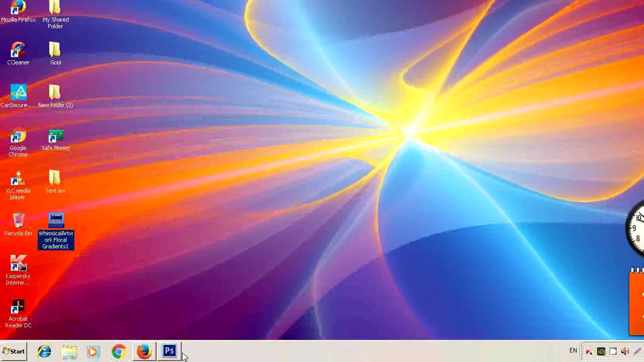
Task: Select the Safe Money desktop icon
Action: 55,139
